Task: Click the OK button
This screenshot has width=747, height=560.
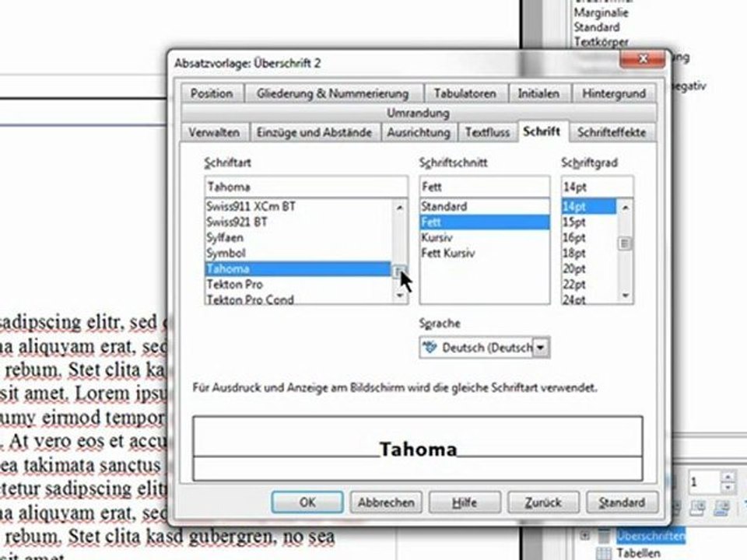Action: point(307,502)
